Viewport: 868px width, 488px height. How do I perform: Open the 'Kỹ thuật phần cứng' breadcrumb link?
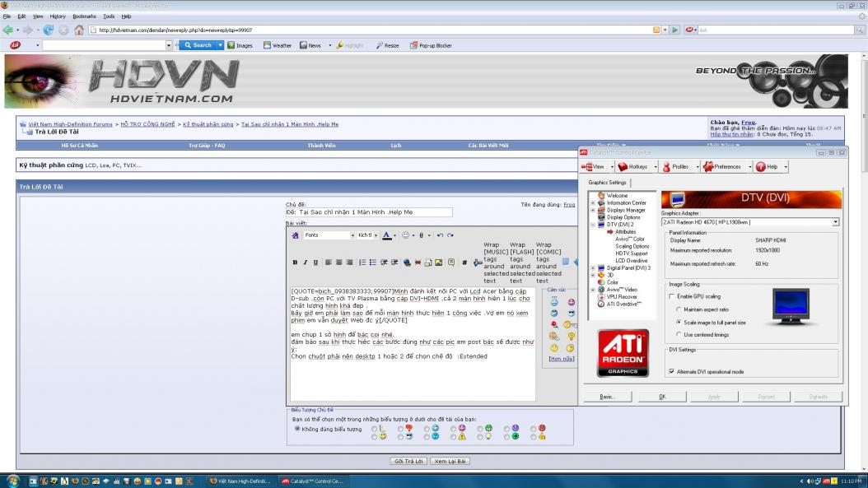(x=208, y=124)
